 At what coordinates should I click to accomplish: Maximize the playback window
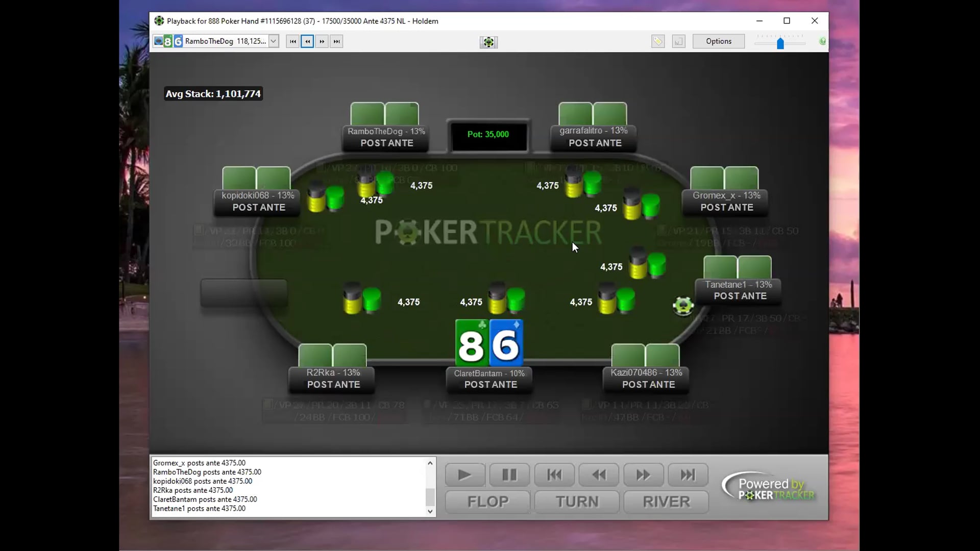[787, 21]
